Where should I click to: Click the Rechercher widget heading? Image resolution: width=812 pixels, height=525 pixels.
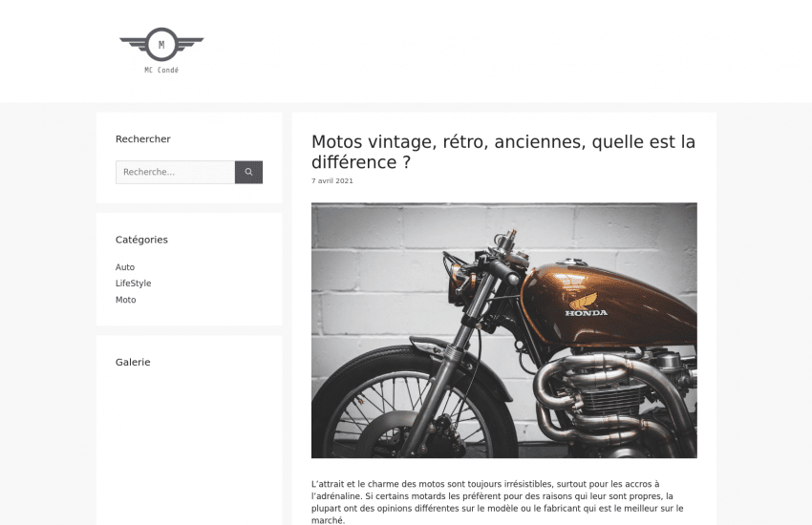click(x=143, y=138)
